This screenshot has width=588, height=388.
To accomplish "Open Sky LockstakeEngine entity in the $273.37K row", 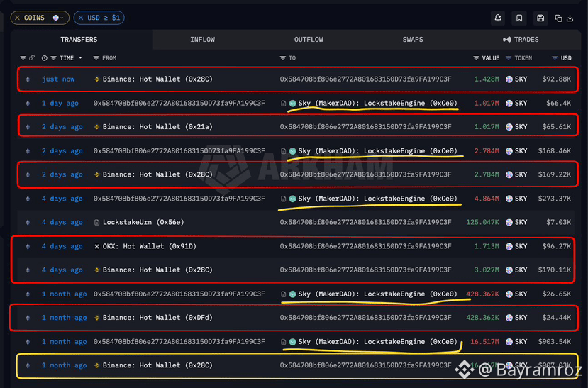I will pos(377,199).
